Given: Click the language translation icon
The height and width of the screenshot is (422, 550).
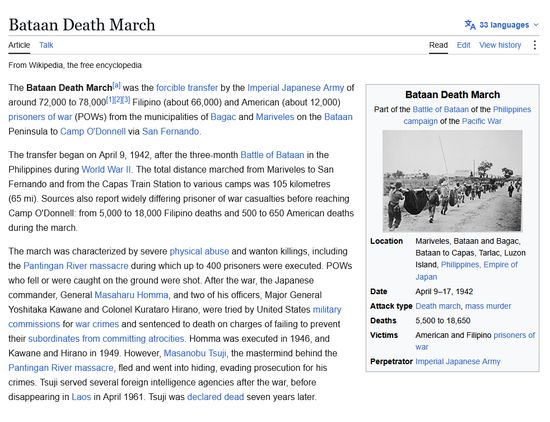Looking at the screenshot, I should [470, 25].
